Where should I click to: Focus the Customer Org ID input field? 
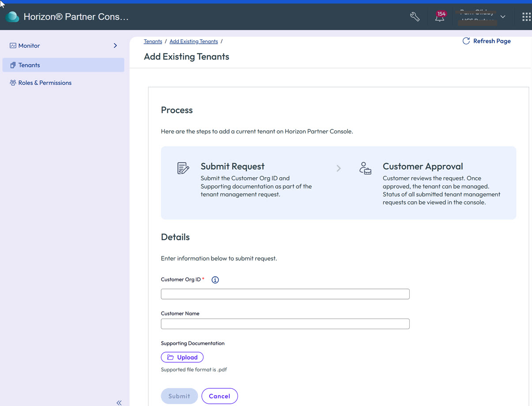(285, 294)
